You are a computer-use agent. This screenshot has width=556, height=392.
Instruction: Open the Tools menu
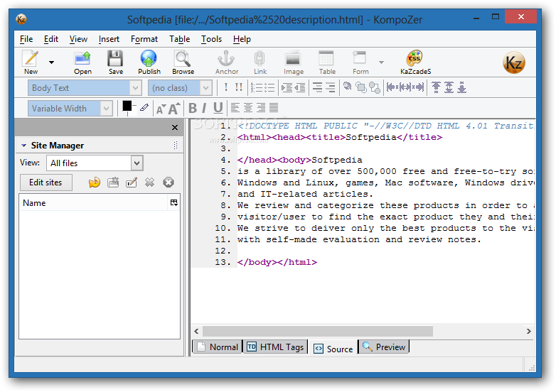(211, 39)
